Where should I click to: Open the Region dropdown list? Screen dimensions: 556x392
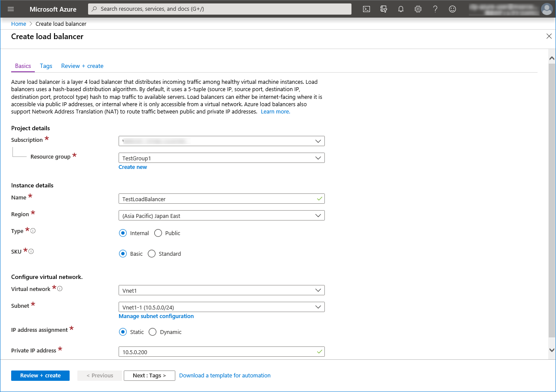click(x=221, y=216)
